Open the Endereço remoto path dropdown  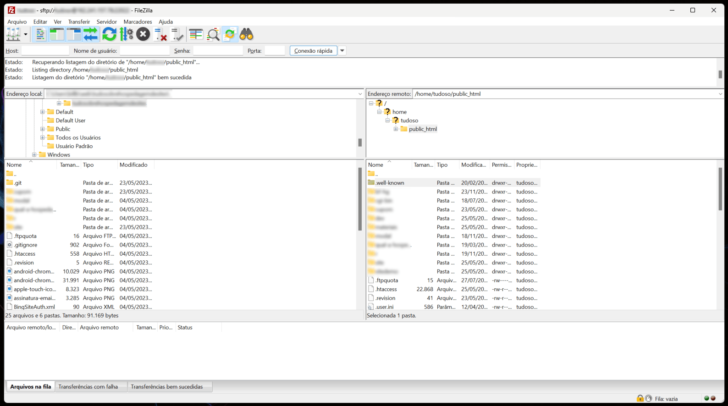click(720, 94)
